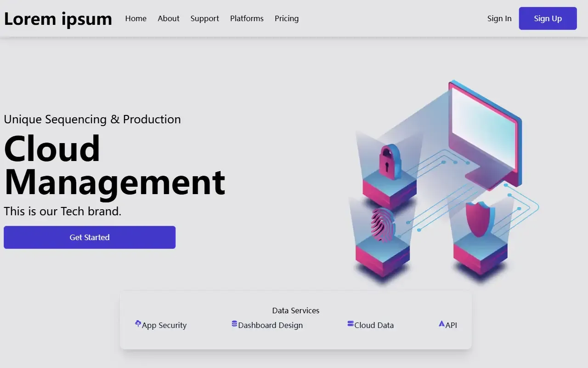
Task: Click the server icon beside Cloud Data
Action: point(351,324)
